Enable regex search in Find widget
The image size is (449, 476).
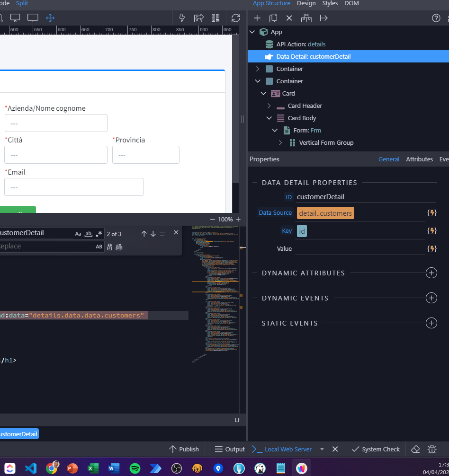98,233
